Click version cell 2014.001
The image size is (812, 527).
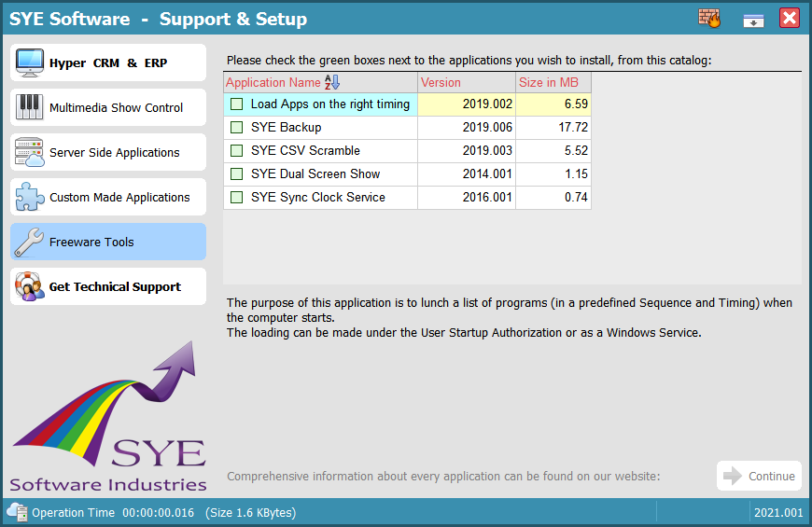tap(467, 173)
